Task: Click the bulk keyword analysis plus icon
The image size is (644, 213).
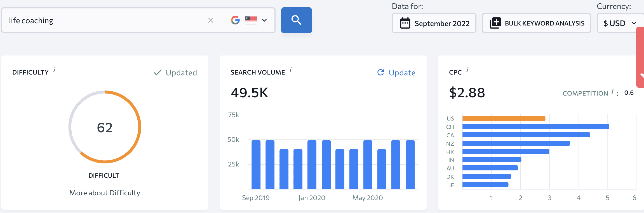Action: coord(495,23)
